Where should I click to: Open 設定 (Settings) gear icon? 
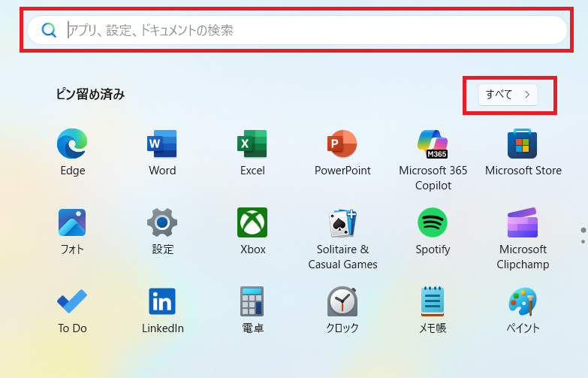click(x=162, y=222)
